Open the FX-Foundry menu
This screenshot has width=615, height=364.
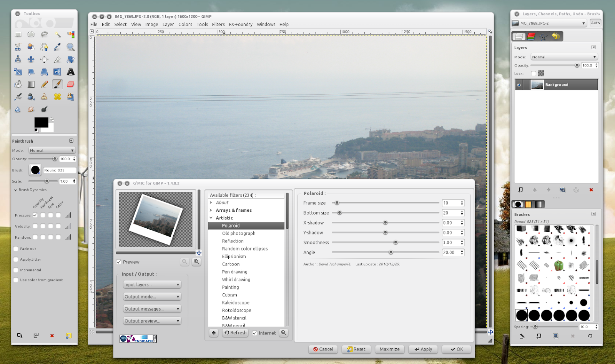(x=241, y=24)
